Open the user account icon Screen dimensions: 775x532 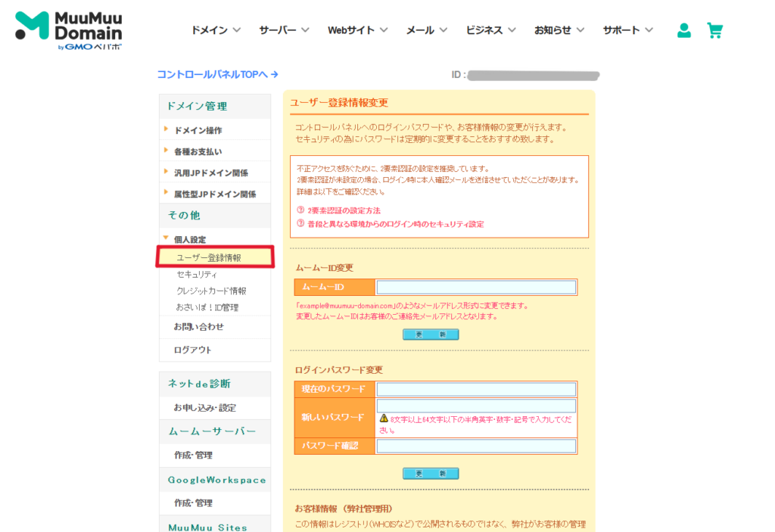[684, 30]
